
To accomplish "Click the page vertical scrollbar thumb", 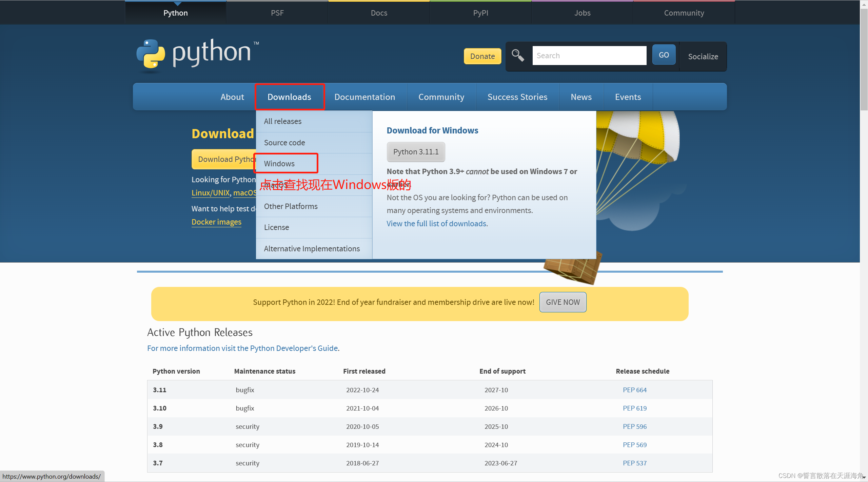I will click(x=864, y=59).
